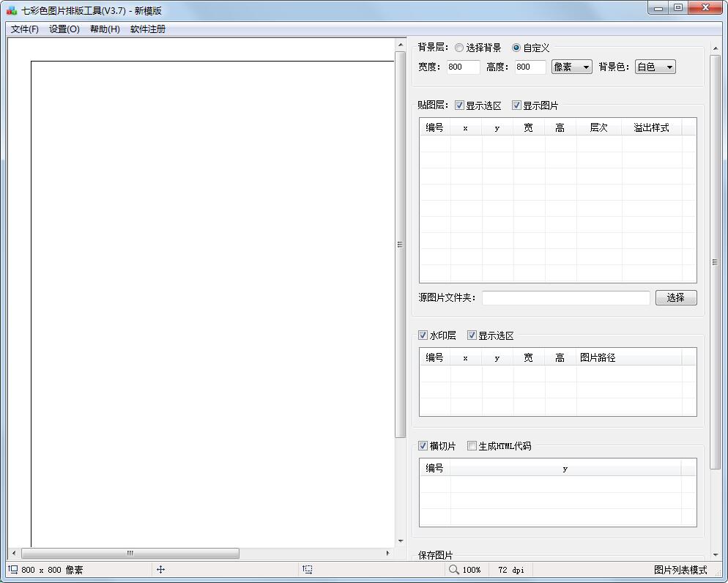Click 宽 column header in 水印层 table
The height and width of the screenshot is (583, 728).
tap(529, 357)
